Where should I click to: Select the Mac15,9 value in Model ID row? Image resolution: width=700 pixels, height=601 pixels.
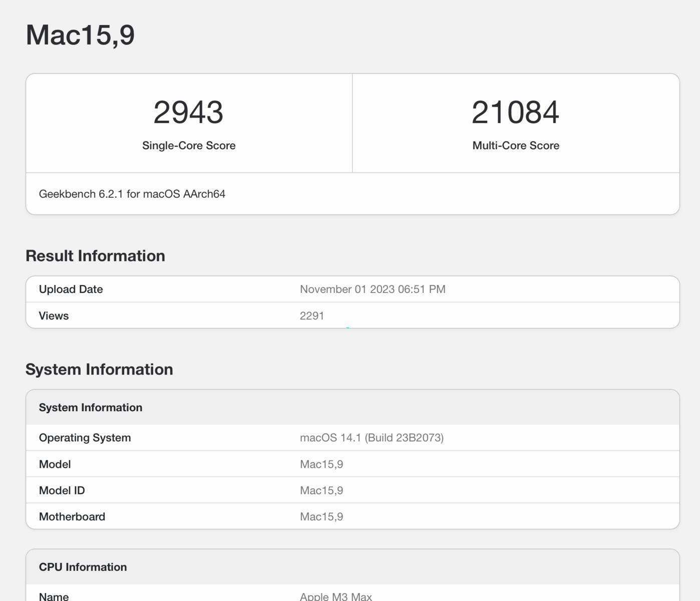coord(321,490)
